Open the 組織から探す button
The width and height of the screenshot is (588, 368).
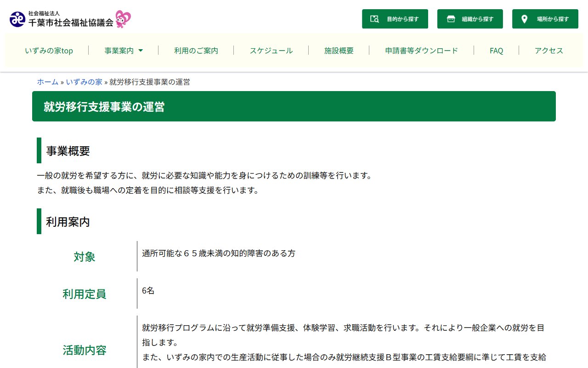click(470, 19)
